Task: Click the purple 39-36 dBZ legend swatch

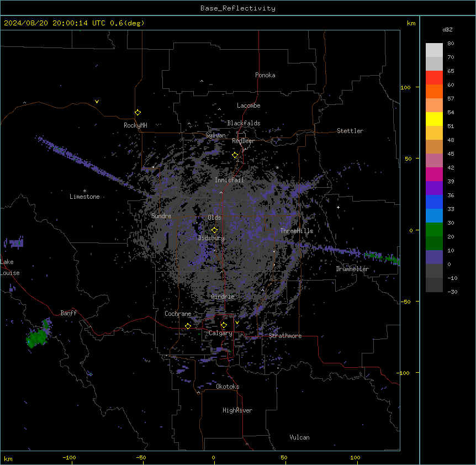Action: click(434, 188)
